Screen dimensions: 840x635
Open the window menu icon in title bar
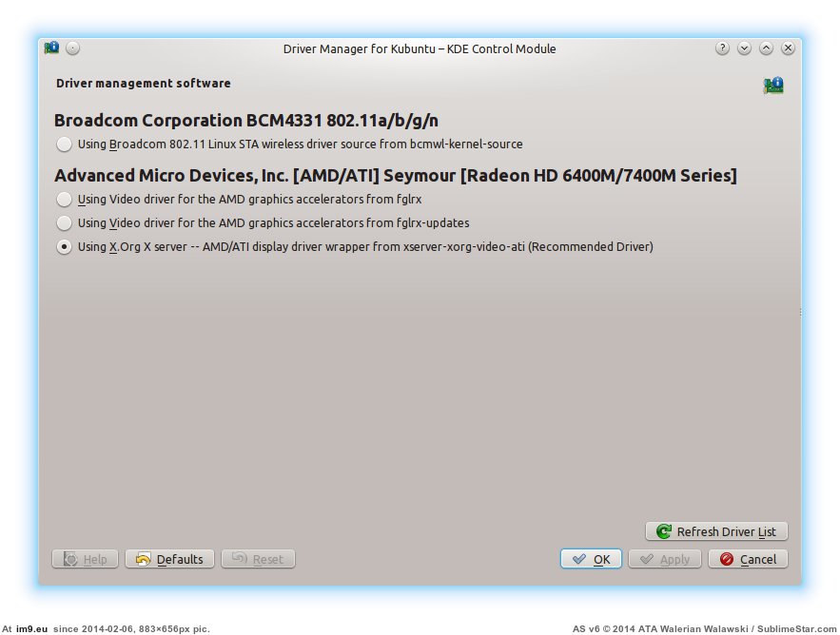pos(52,48)
